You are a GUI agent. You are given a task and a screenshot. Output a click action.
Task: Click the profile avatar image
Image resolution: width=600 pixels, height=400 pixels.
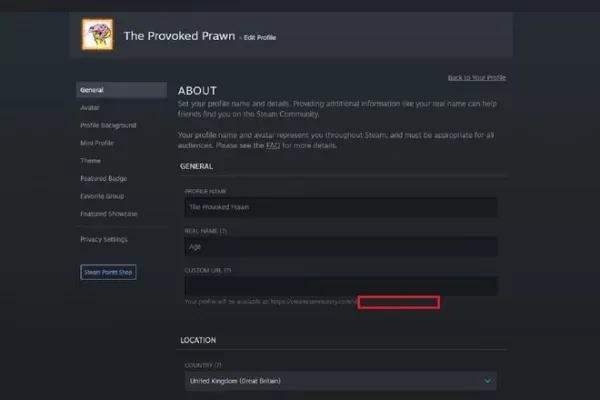coord(98,34)
